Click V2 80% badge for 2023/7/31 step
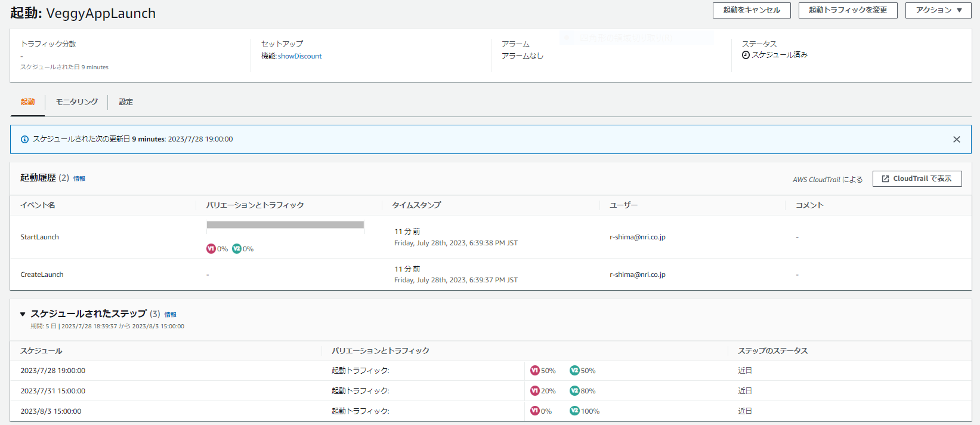Image resolution: width=980 pixels, height=425 pixels. 574,391
